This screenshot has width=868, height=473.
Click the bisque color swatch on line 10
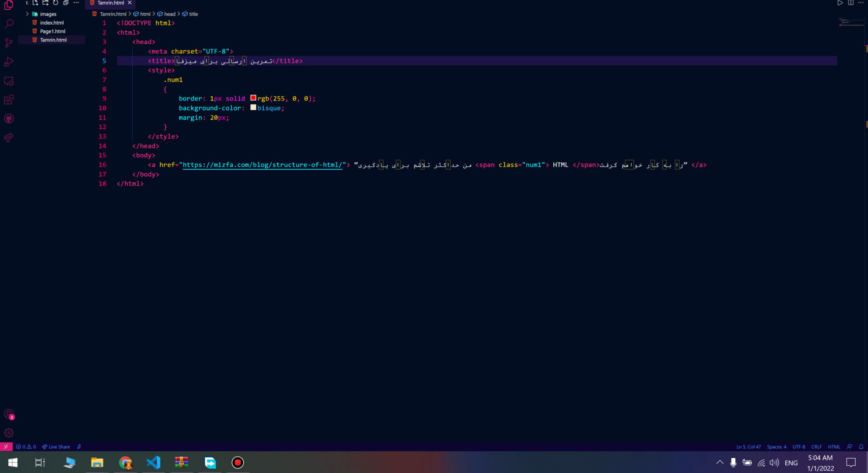253,107
